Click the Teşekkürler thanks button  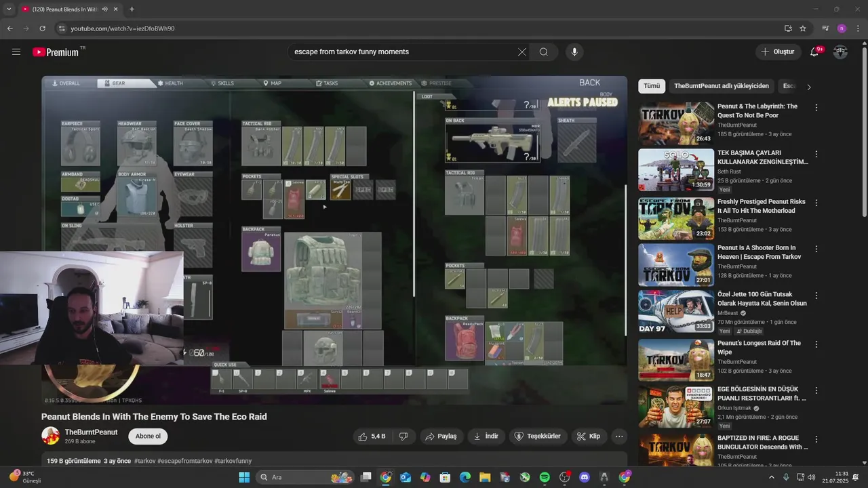538,436
